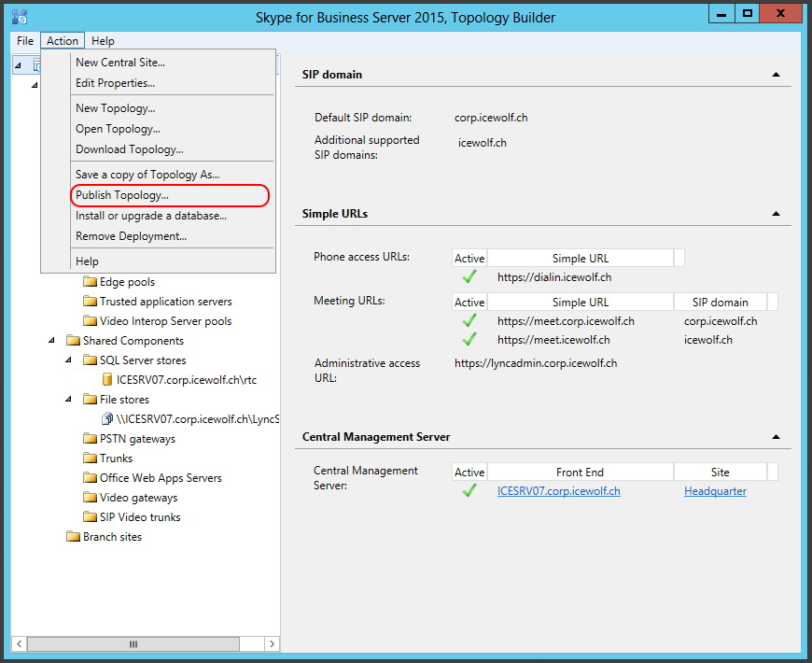Click the ICESRV07 file share icon
This screenshot has height=663, width=812.
click(107, 418)
